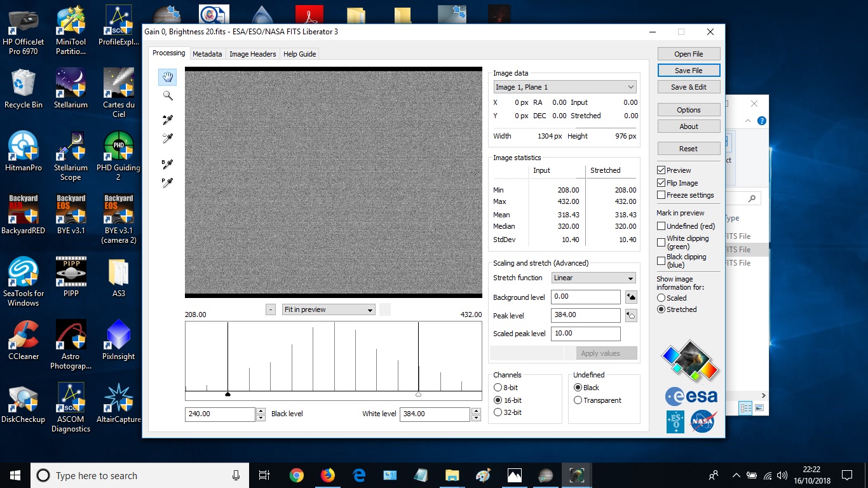Screen dimensions: 868x488
Task: Pick the black level eyedropper tool
Action: (x=168, y=119)
